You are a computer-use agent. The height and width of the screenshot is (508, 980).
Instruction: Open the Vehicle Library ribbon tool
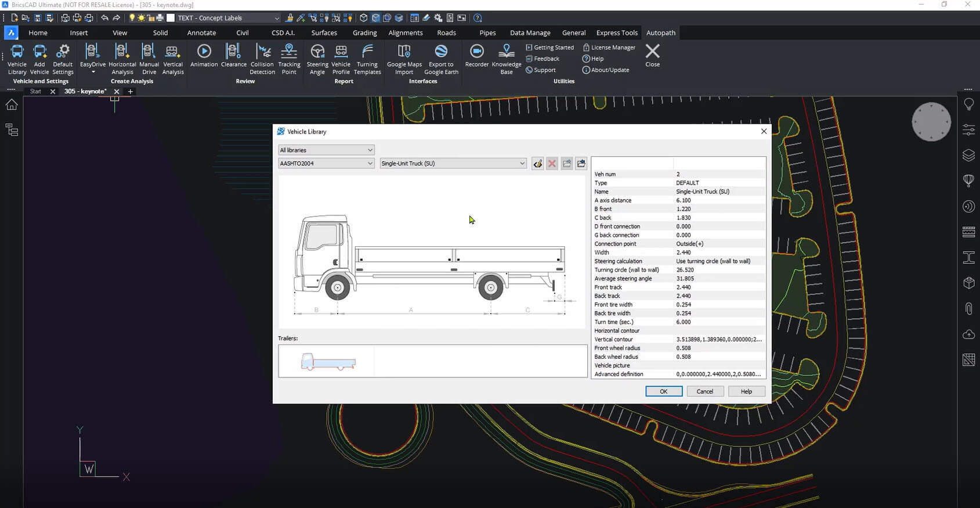point(17,59)
